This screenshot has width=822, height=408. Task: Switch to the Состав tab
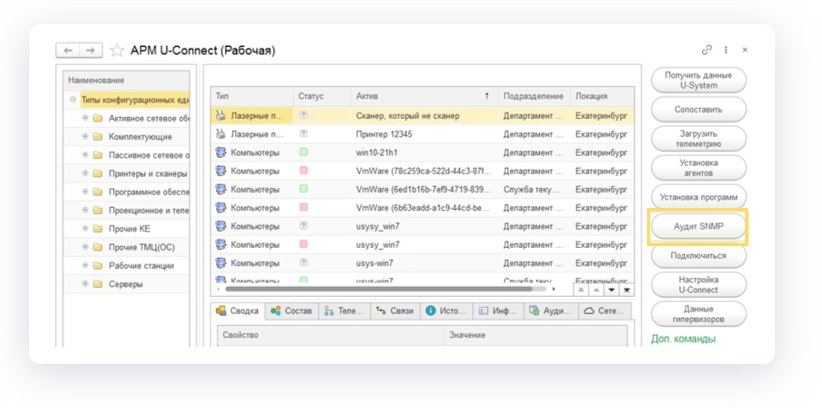tap(291, 311)
